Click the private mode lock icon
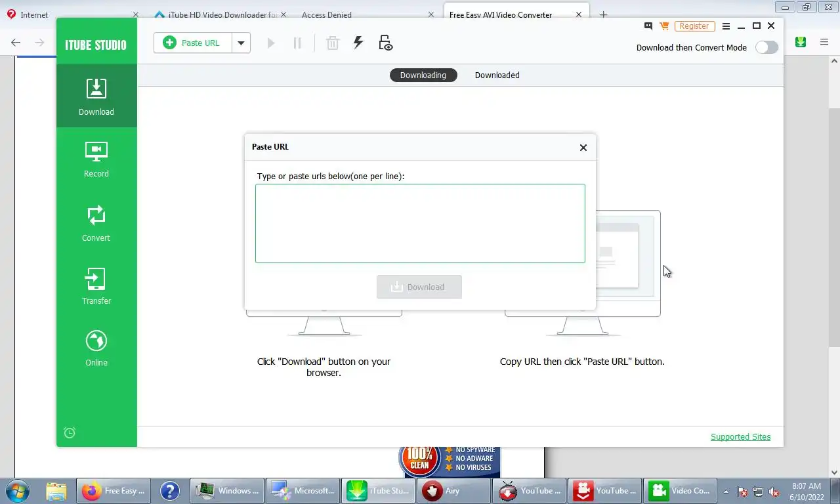Image resolution: width=840 pixels, height=504 pixels. (x=386, y=43)
